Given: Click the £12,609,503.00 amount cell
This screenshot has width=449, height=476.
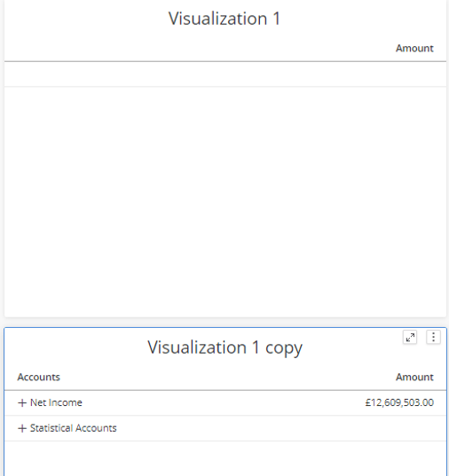Looking at the screenshot, I should coord(399,402).
